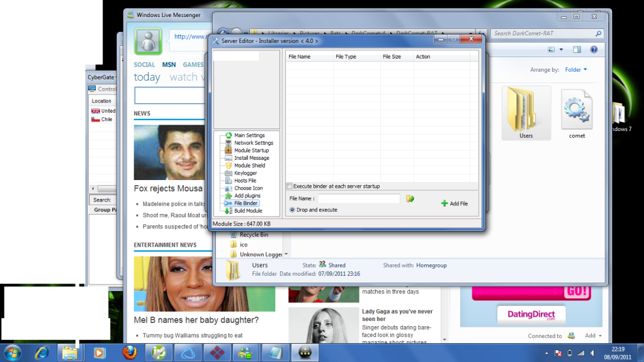
Task: Click the Homegroup shared-with text
Action: (431, 266)
